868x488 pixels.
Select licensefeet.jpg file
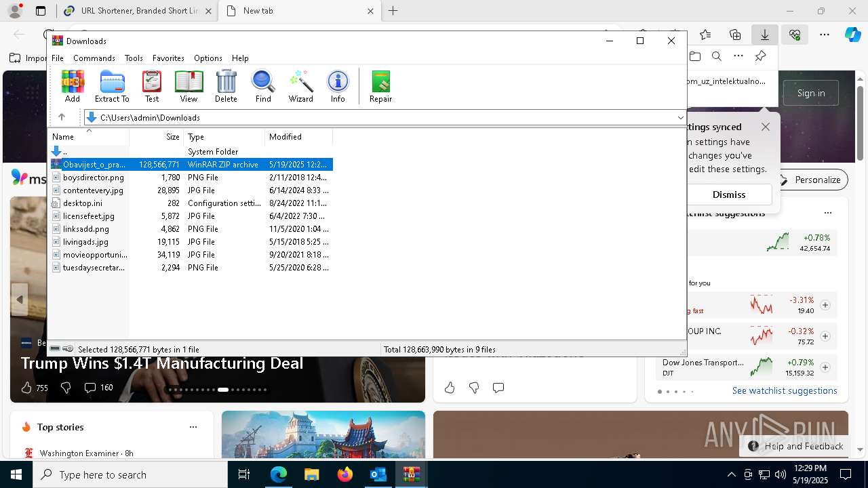[191, 216]
